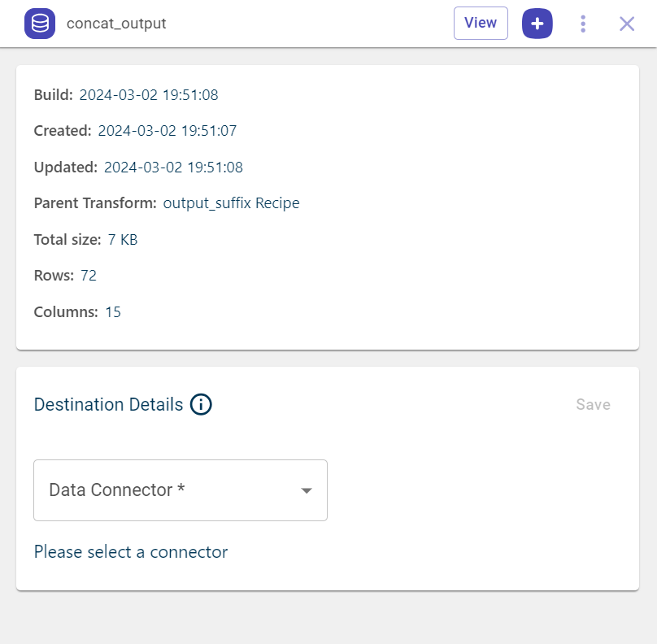Click the Destination Details info icon
The width and height of the screenshot is (657, 644).
click(x=201, y=404)
